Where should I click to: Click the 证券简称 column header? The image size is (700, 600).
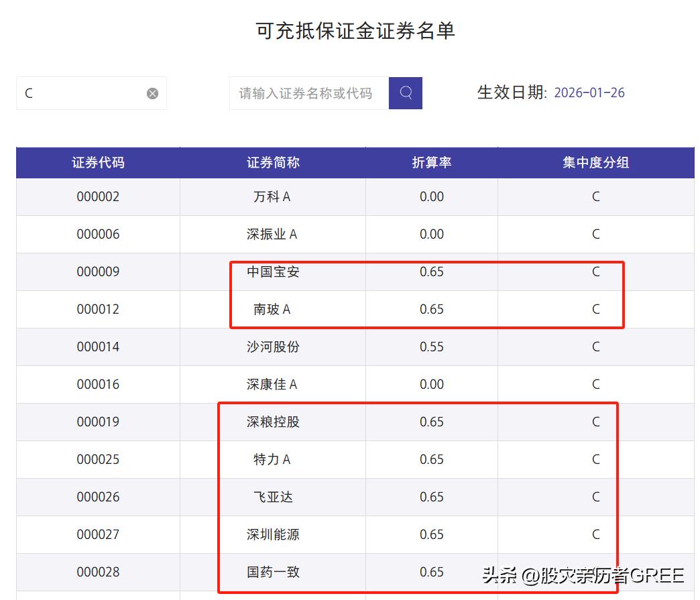(x=271, y=162)
